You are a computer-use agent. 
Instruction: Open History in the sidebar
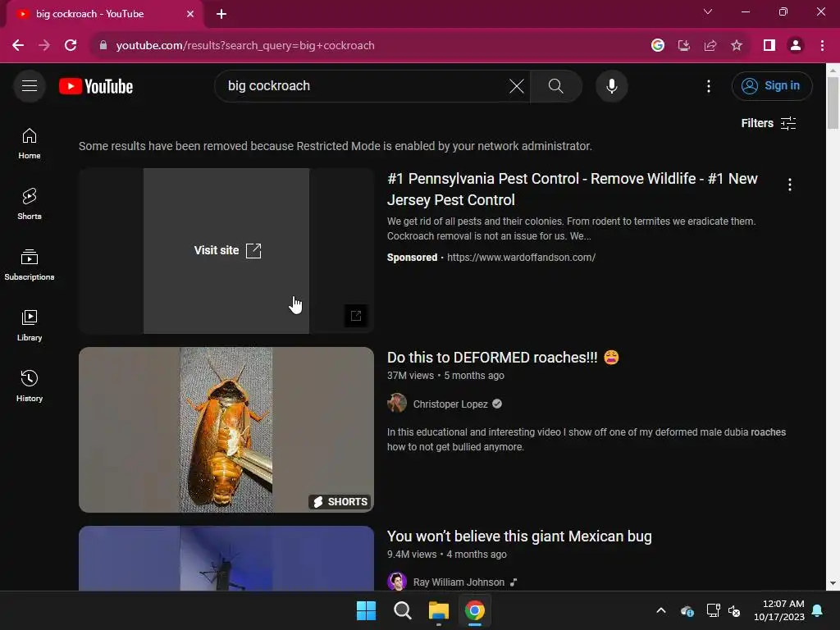click(30, 386)
